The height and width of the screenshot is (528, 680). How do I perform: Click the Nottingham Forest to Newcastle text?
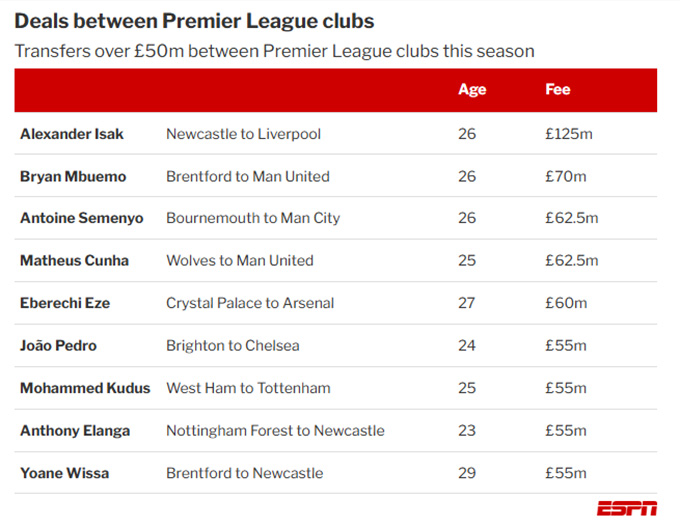[275, 431]
